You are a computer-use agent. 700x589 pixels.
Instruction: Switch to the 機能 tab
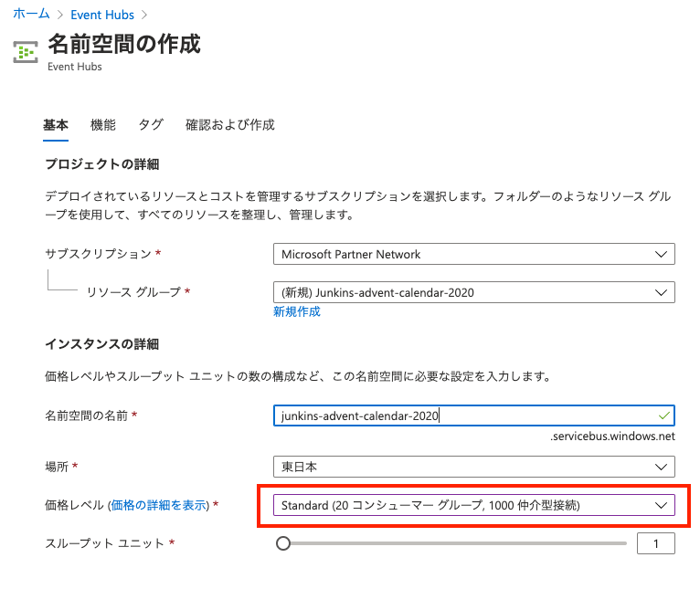pos(103,125)
